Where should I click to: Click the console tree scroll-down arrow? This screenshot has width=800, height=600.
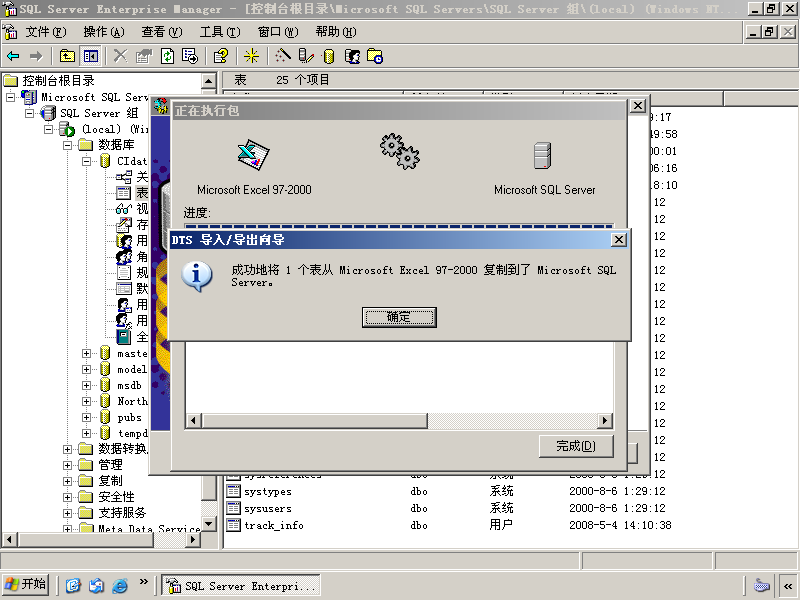pos(209,523)
